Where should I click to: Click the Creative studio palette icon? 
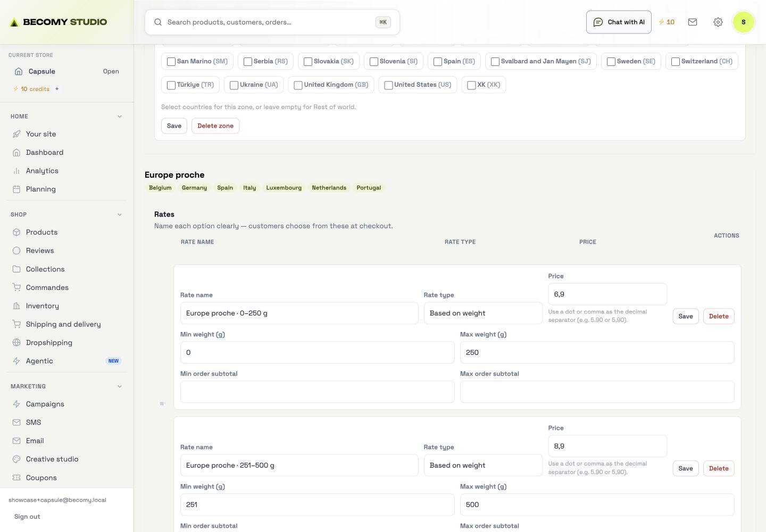pos(16,459)
